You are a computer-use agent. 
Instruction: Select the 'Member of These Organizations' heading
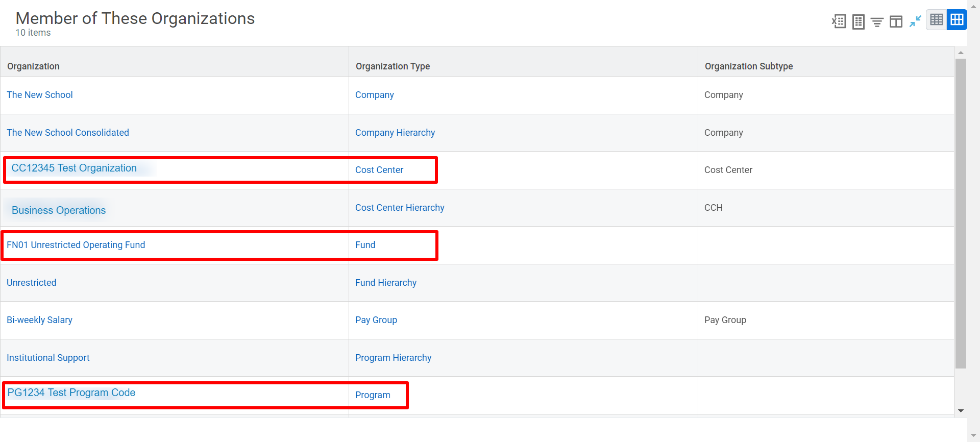click(x=135, y=18)
